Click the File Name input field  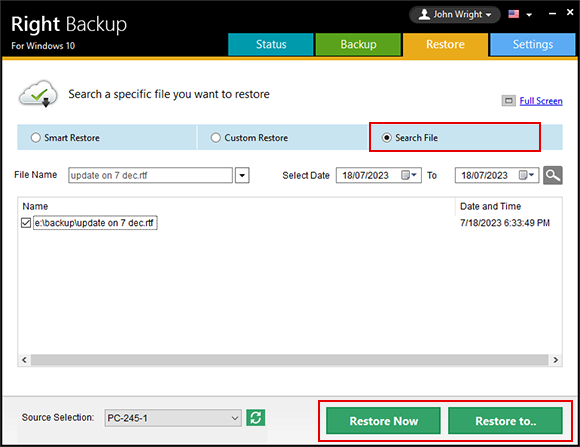coord(151,175)
